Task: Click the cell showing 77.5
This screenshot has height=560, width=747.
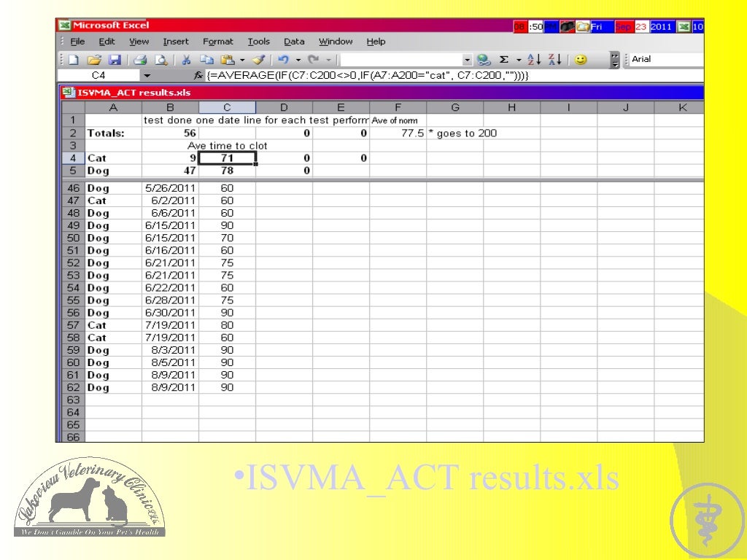Action: [x=398, y=133]
